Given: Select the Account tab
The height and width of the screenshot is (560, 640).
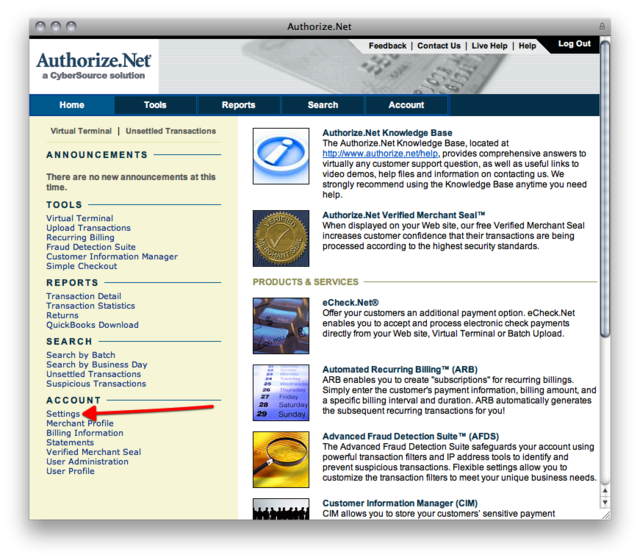Looking at the screenshot, I should click(407, 105).
